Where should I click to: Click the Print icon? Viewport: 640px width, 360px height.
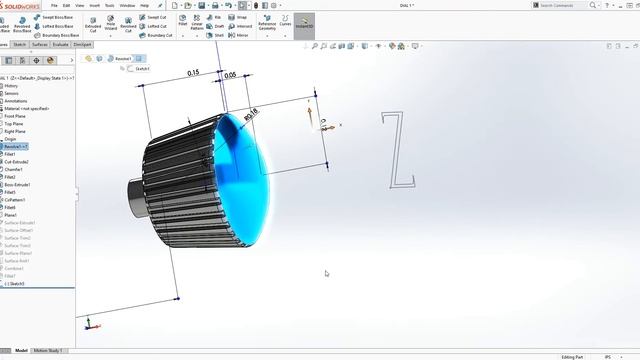[x=215, y=6]
